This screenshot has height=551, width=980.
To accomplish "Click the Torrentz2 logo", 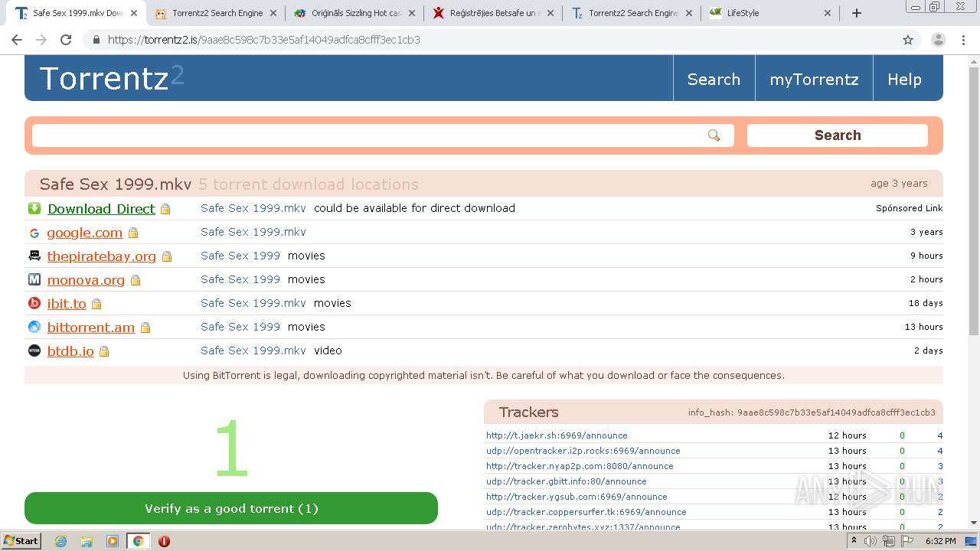I will click(x=111, y=78).
